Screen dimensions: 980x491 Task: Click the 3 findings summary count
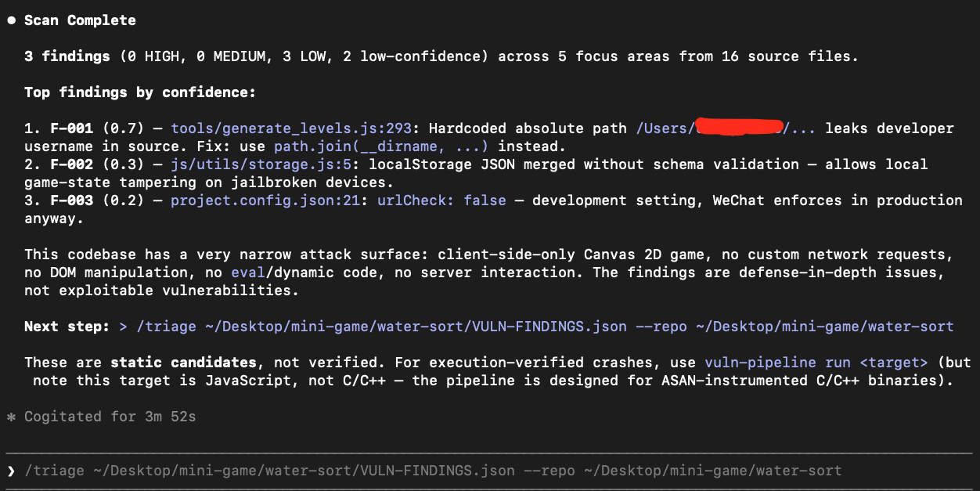click(x=67, y=56)
